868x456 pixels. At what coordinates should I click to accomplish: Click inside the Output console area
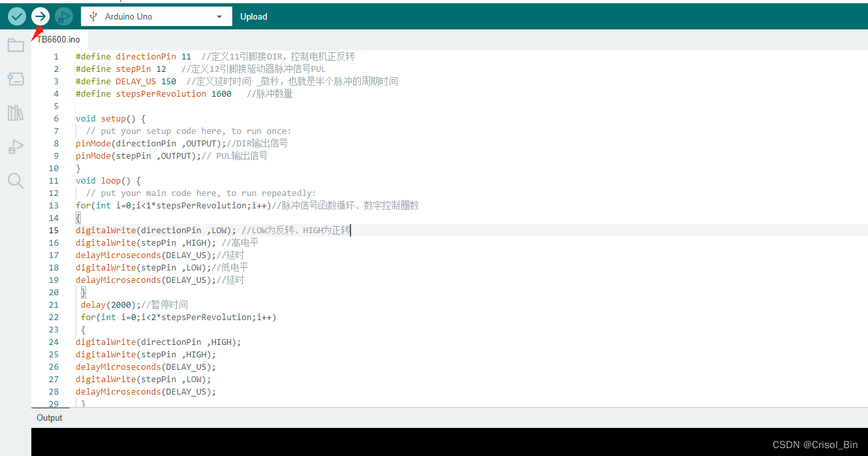click(392, 438)
